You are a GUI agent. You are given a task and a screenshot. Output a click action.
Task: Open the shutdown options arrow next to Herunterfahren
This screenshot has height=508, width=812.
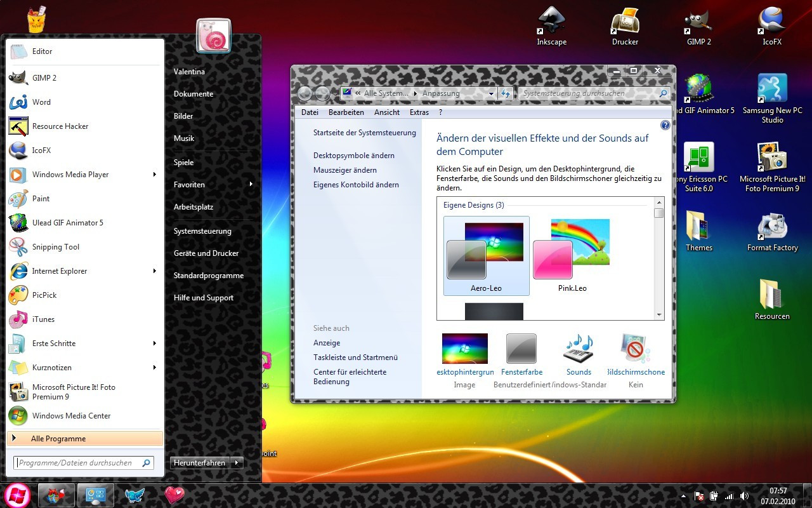coord(237,463)
